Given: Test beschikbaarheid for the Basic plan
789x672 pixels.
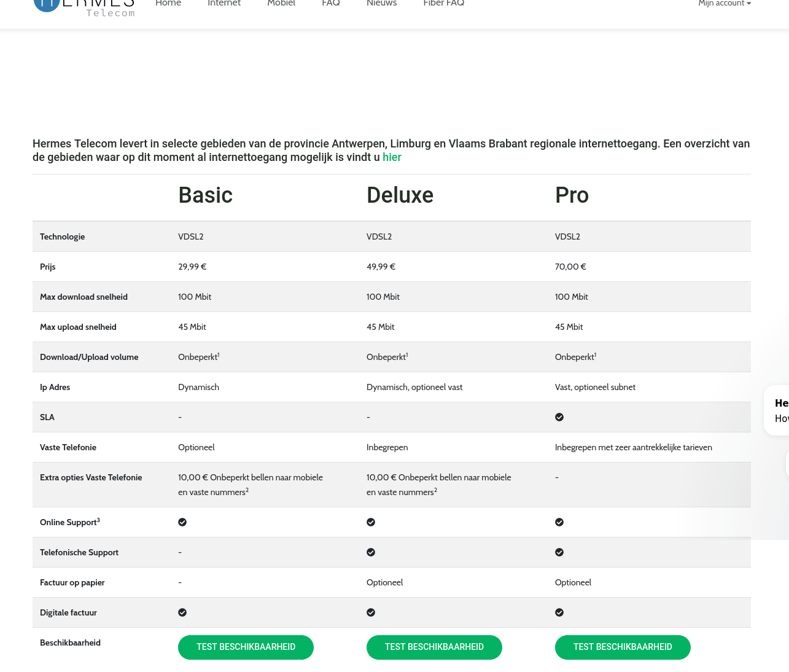Looking at the screenshot, I should coord(246,647).
